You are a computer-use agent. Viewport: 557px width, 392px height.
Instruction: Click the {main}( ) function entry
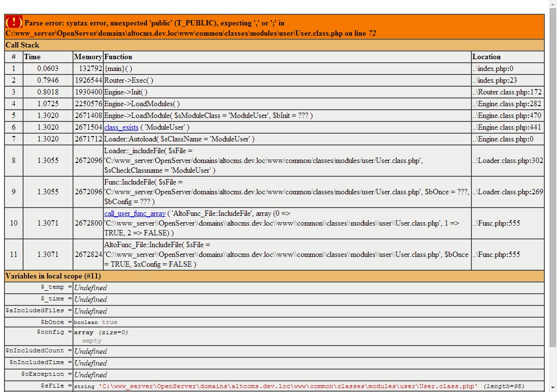(118, 69)
